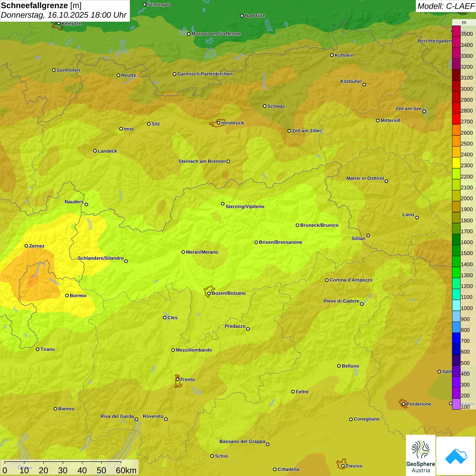The image size is (476, 476).
Task: Click the Zernez marker dot
Action: [26, 246]
